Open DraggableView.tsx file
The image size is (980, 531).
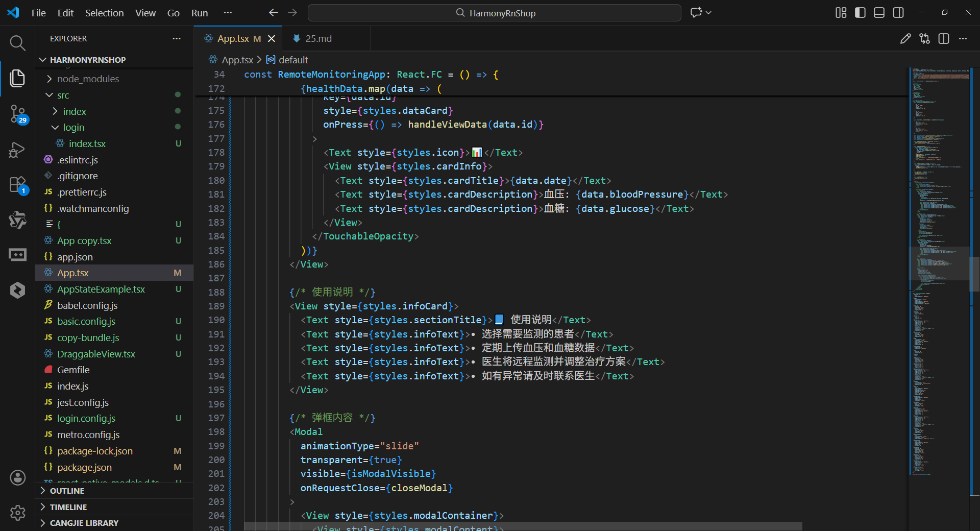click(115, 354)
